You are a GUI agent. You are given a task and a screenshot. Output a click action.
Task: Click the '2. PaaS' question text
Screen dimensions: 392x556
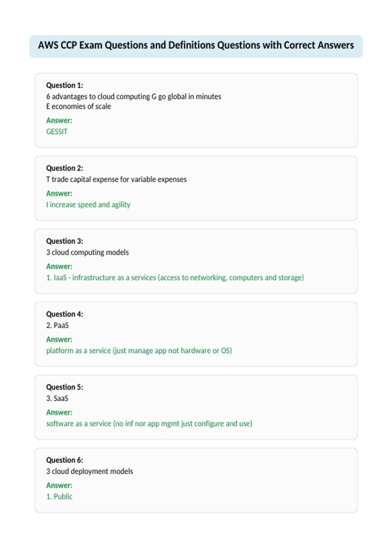(x=57, y=325)
